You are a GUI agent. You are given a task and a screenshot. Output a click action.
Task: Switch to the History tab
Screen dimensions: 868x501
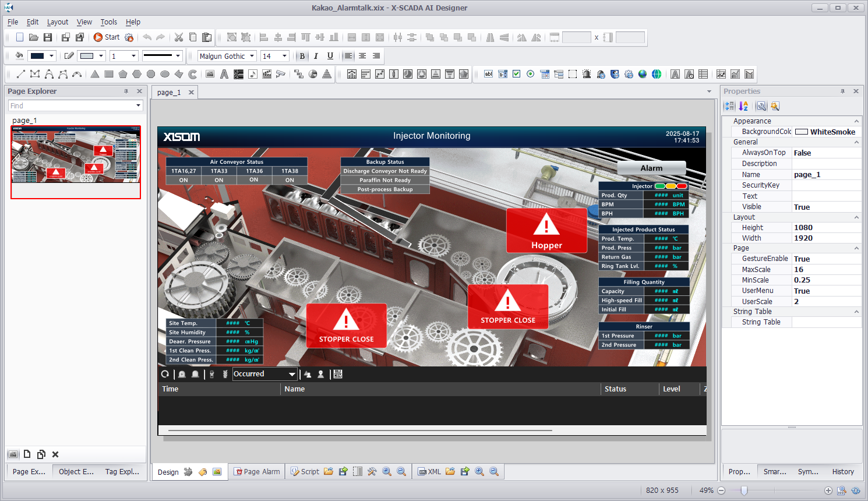(843, 472)
